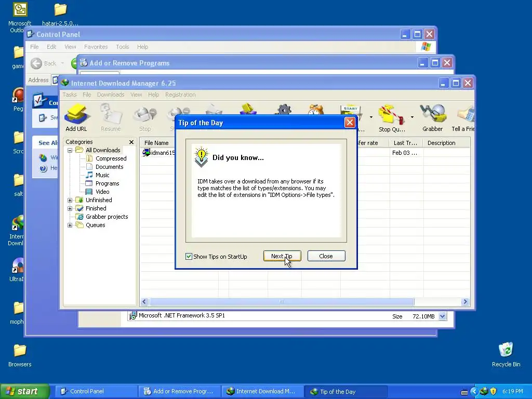Open the Tasks menu in IDM
This screenshot has width=532, height=399.
pos(70,95)
